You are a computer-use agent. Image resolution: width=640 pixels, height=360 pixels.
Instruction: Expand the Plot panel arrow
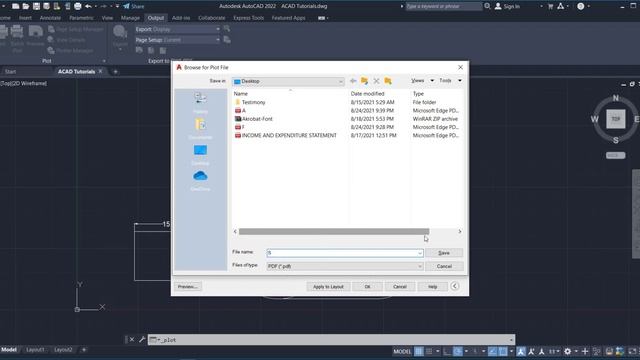[104, 61]
